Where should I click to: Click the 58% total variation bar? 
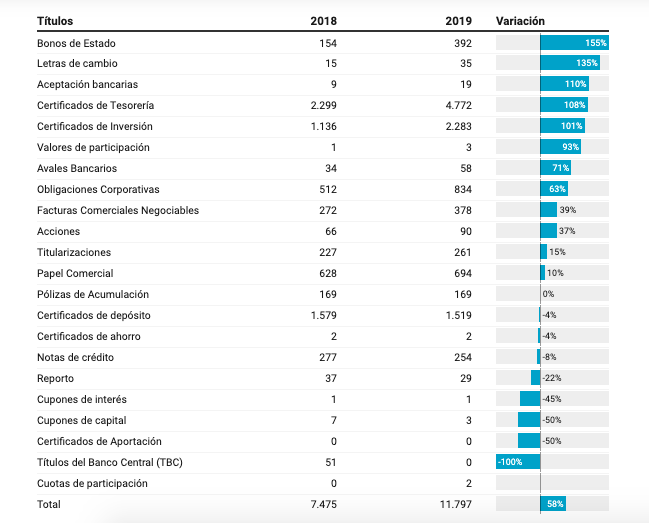553,504
